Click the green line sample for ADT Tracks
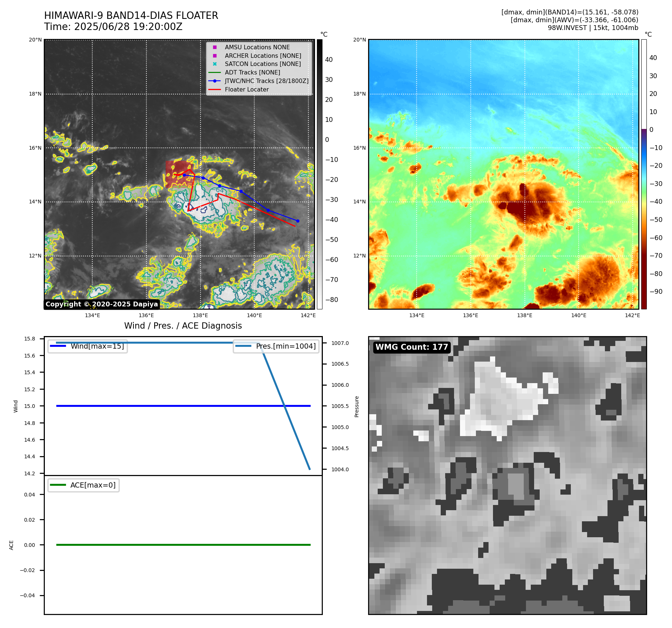 (215, 72)
